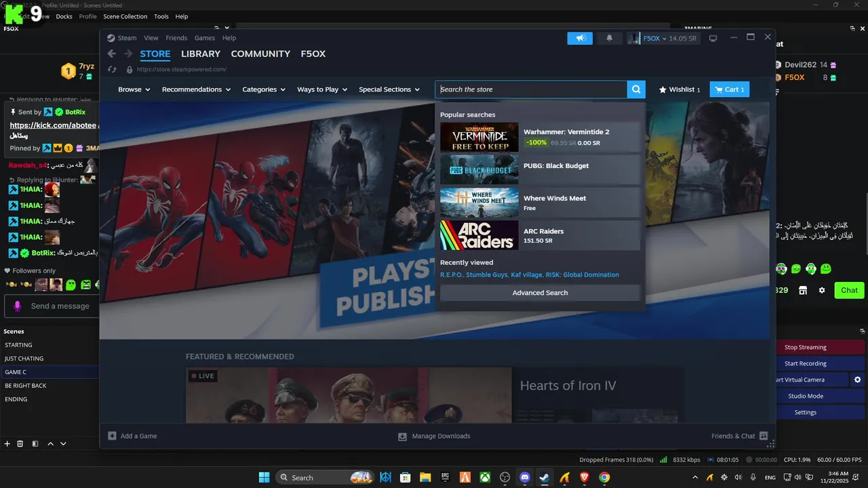
Task: Select Where Winds Meet search suggestion
Action: pyautogui.click(x=540, y=203)
